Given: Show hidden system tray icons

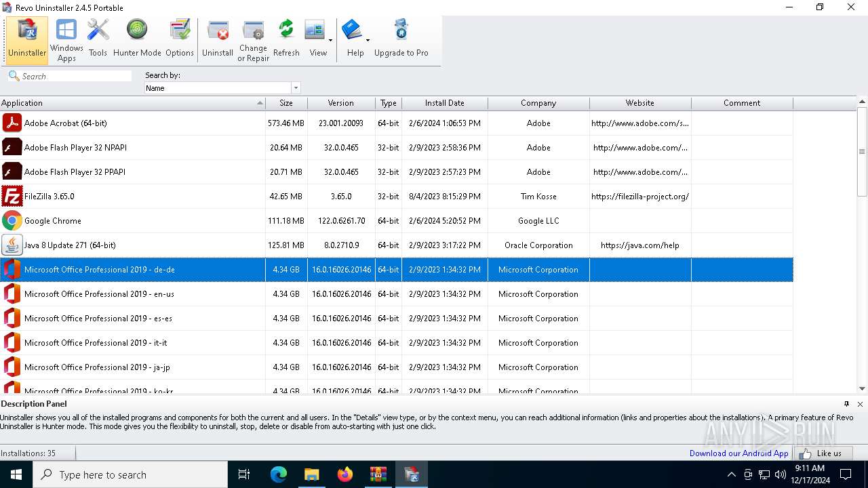Looking at the screenshot, I should pos(731,474).
